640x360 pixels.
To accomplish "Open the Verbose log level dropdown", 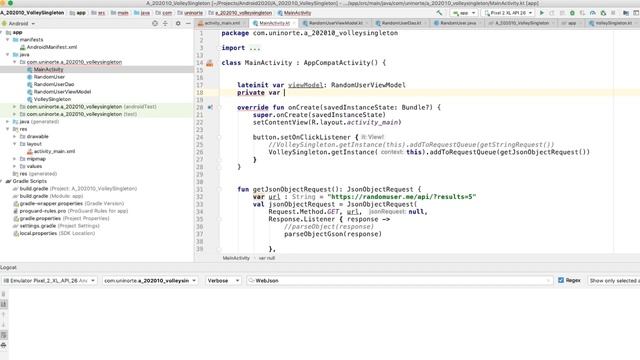I will (x=223, y=281).
